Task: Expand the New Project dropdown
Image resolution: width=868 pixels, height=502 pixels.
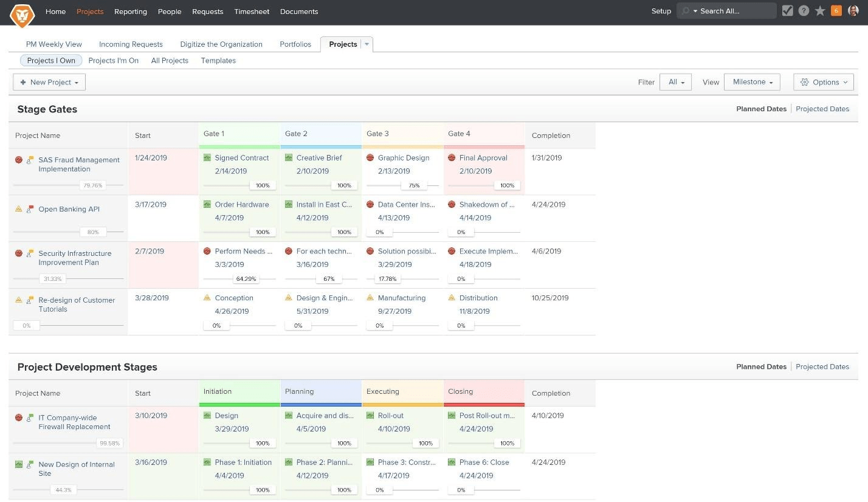Action: pyautogui.click(x=49, y=82)
